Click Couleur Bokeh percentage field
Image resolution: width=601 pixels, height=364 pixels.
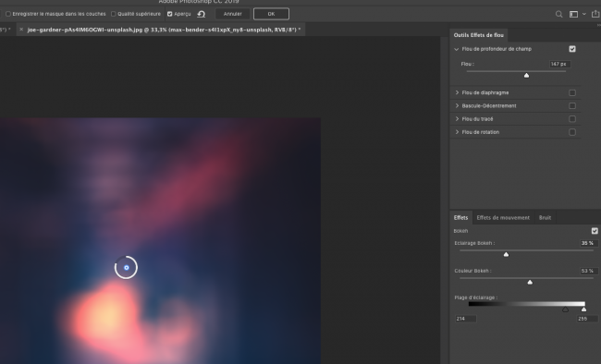click(588, 271)
